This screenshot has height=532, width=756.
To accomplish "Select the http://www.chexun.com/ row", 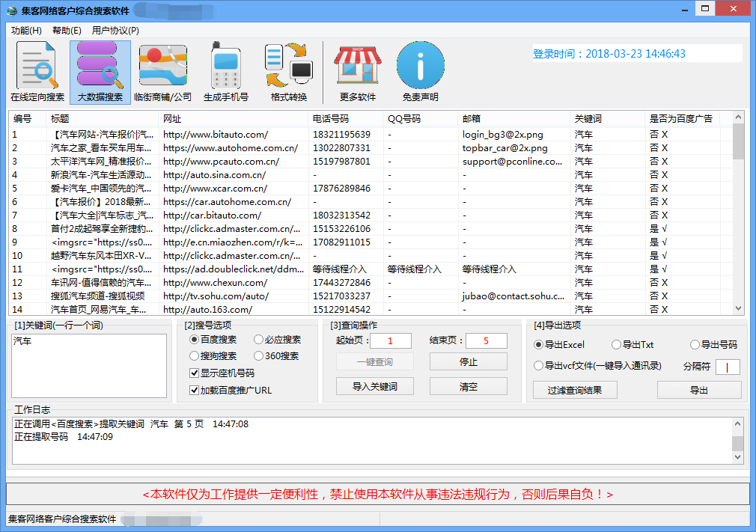I will [371, 283].
